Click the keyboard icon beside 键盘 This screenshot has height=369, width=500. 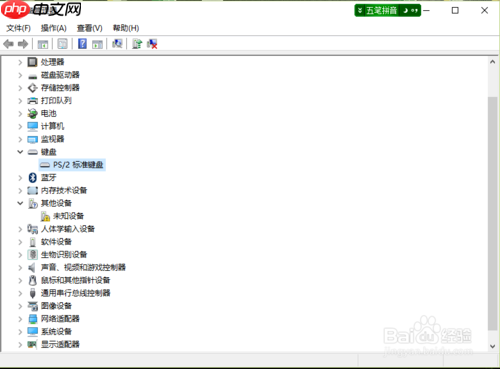point(32,152)
